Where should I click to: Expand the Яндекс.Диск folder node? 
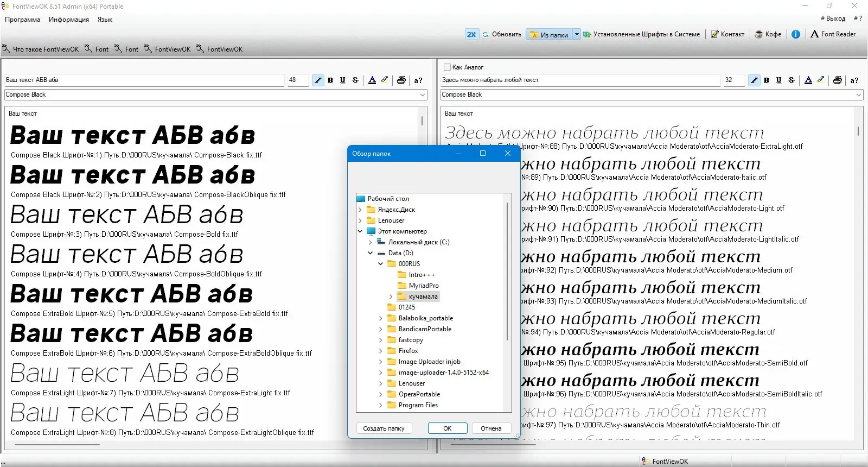[x=360, y=210]
